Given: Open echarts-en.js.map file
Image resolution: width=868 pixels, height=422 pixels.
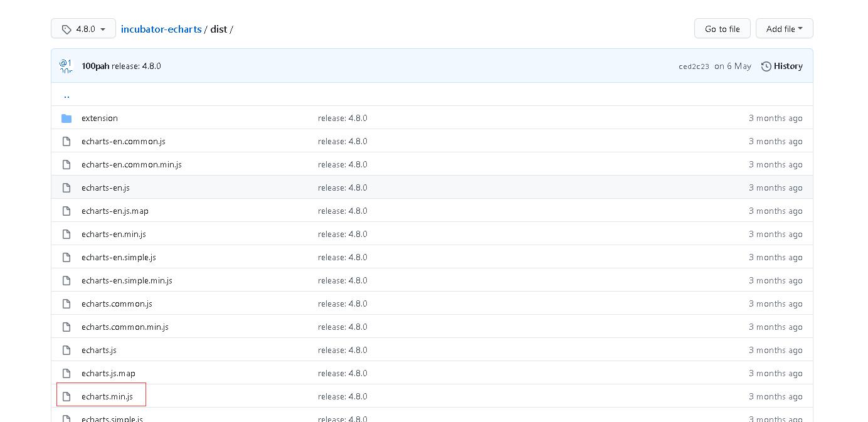Looking at the screenshot, I should tap(115, 211).
